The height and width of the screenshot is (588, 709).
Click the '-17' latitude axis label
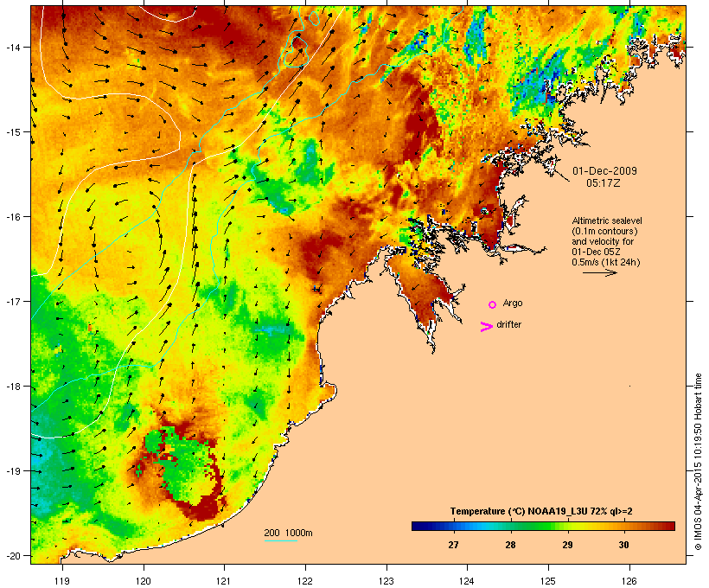[x=13, y=302]
